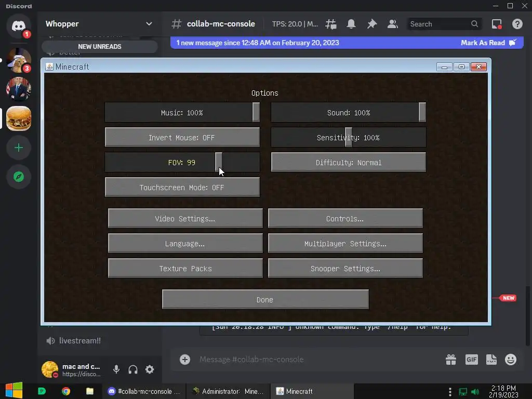
Task: Add a server with plus icon
Action: click(x=19, y=148)
